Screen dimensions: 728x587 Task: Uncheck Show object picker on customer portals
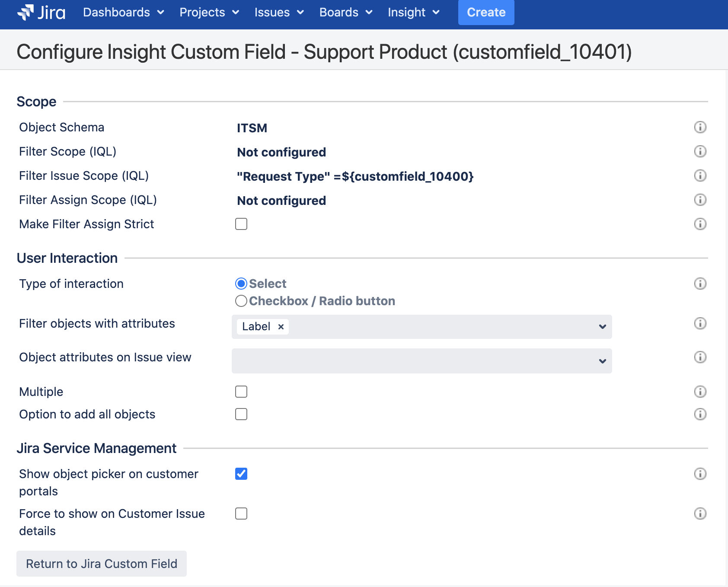[x=241, y=474]
